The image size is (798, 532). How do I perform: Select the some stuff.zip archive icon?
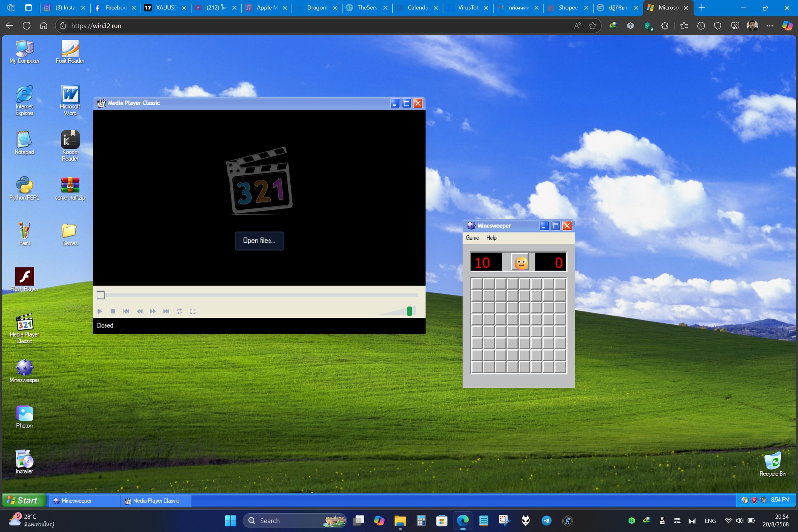click(x=70, y=189)
